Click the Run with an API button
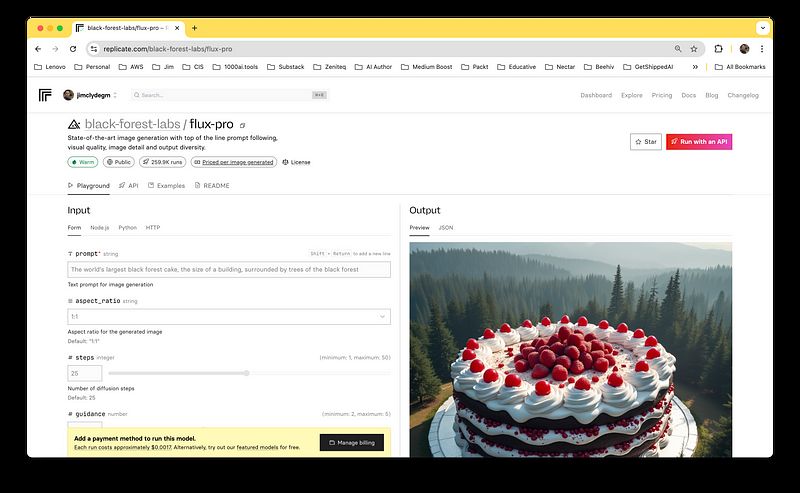Screen dimensions: 800x493 [x=699, y=142]
